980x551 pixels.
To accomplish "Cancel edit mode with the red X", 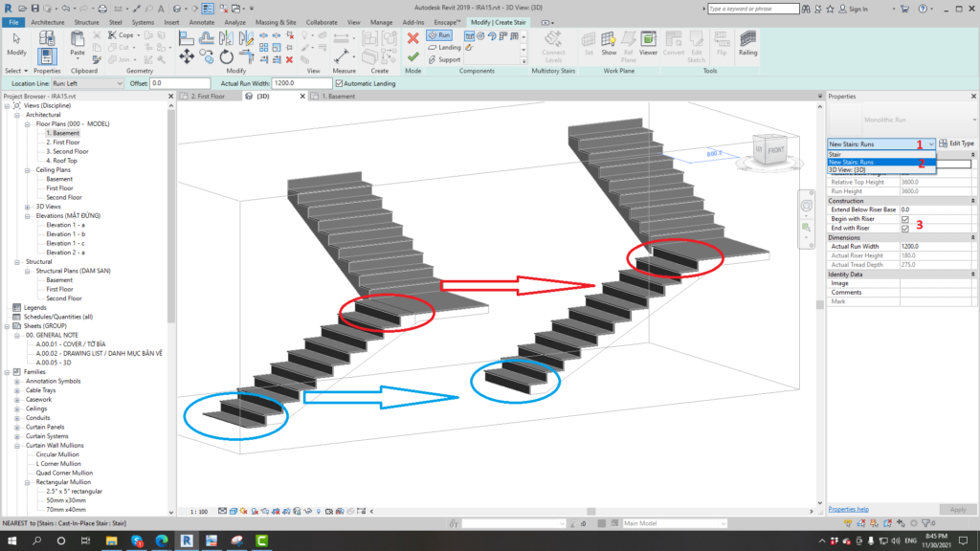I will (412, 38).
